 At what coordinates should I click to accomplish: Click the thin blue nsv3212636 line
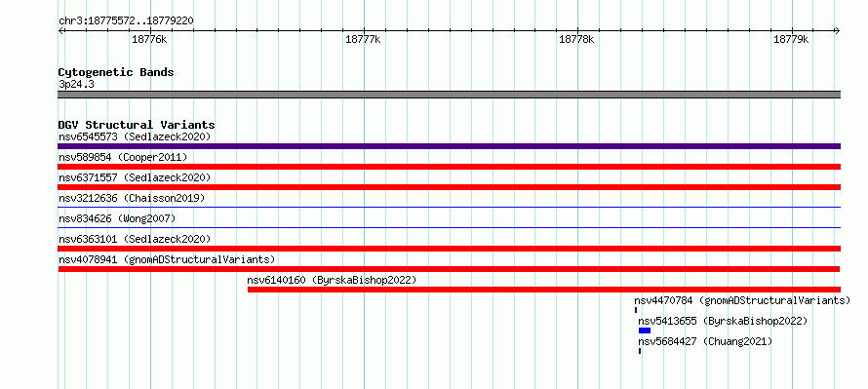point(449,208)
